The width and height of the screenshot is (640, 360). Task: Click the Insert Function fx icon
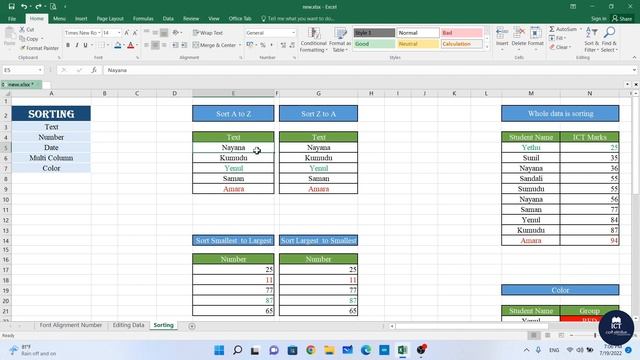click(94, 70)
